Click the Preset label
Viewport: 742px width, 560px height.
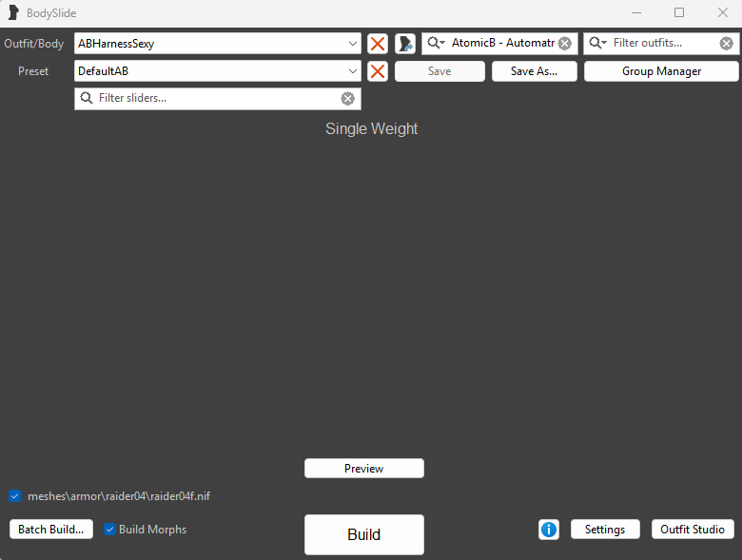pyautogui.click(x=33, y=71)
